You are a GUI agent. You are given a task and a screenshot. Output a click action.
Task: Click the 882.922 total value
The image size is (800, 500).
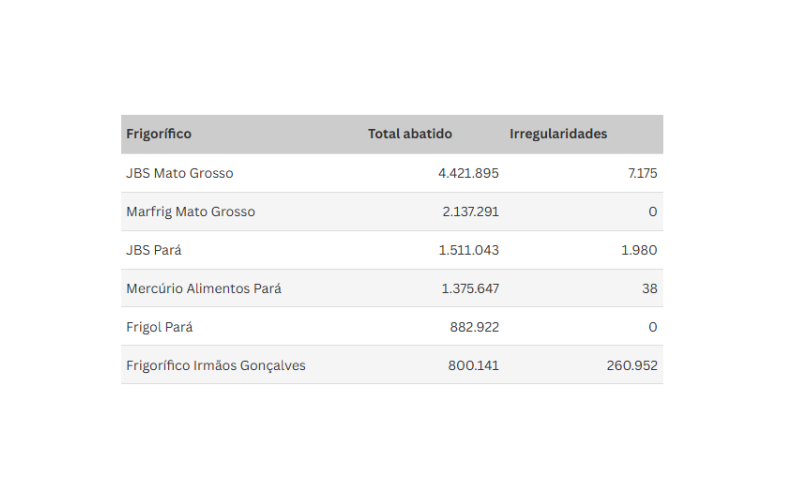pos(474,327)
